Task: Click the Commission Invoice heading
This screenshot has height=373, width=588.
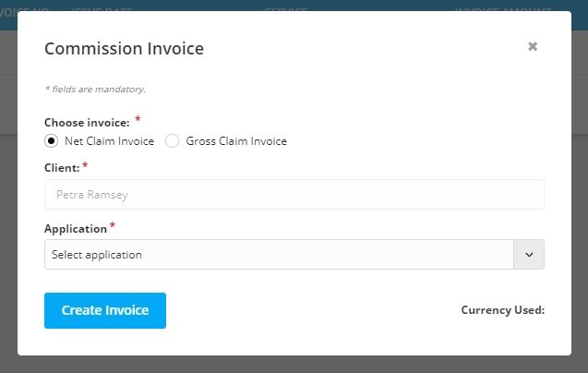Action: [124, 48]
